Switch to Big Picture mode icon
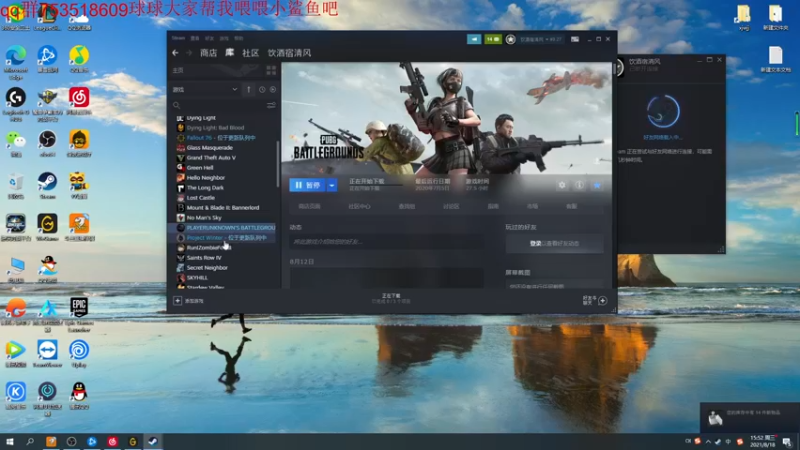 click(x=575, y=39)
